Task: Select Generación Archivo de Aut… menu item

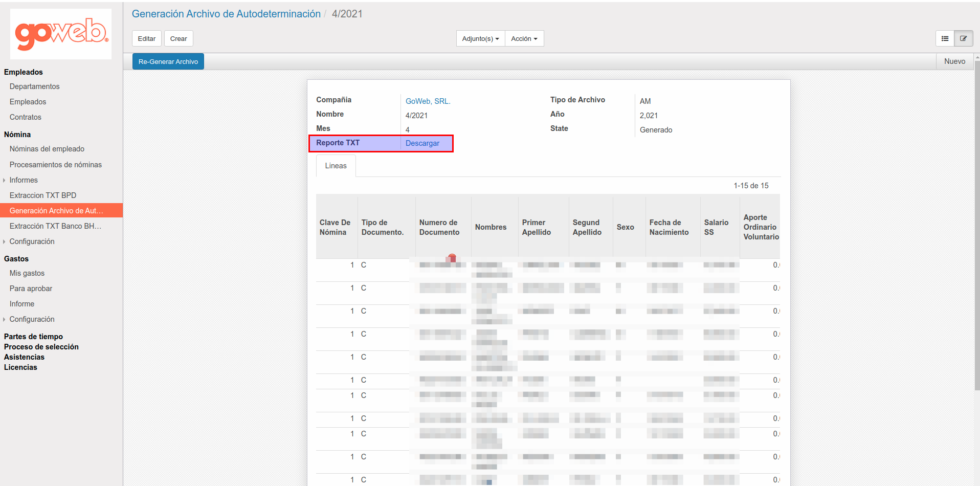Action: pyautogui.click(x=61, y=211)
